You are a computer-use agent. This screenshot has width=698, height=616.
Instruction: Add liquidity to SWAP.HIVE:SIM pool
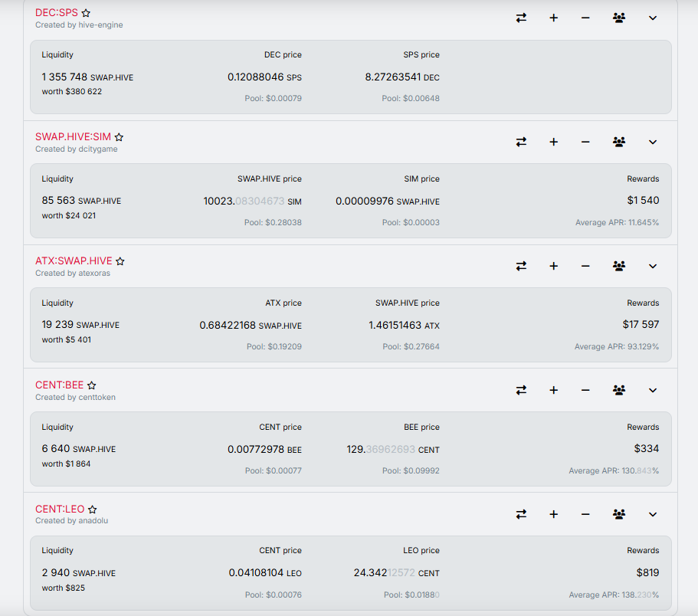[553, 142]
